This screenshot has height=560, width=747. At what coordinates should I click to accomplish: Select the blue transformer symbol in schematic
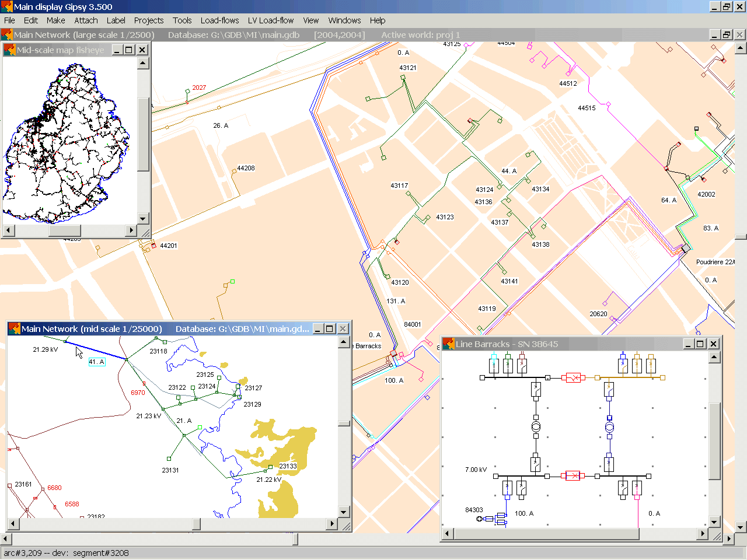pos(609,428)
